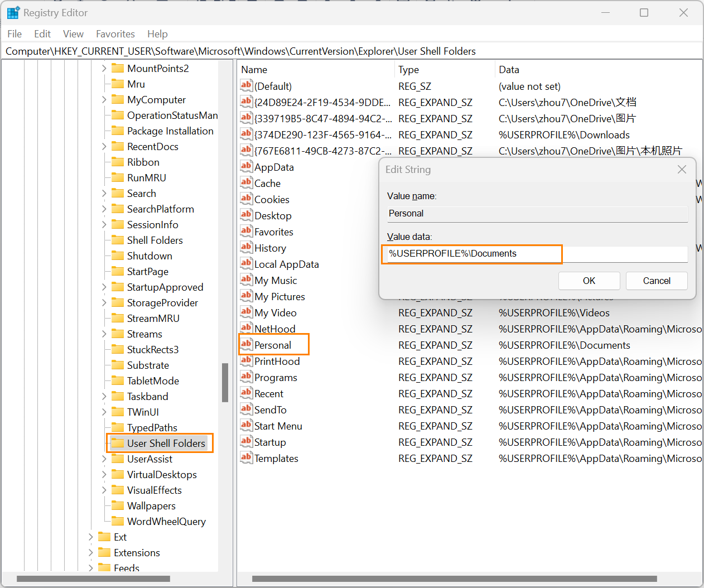Click the Templates value's ab icon
This screenshot has height=588, width=704.
pos(247,457)
